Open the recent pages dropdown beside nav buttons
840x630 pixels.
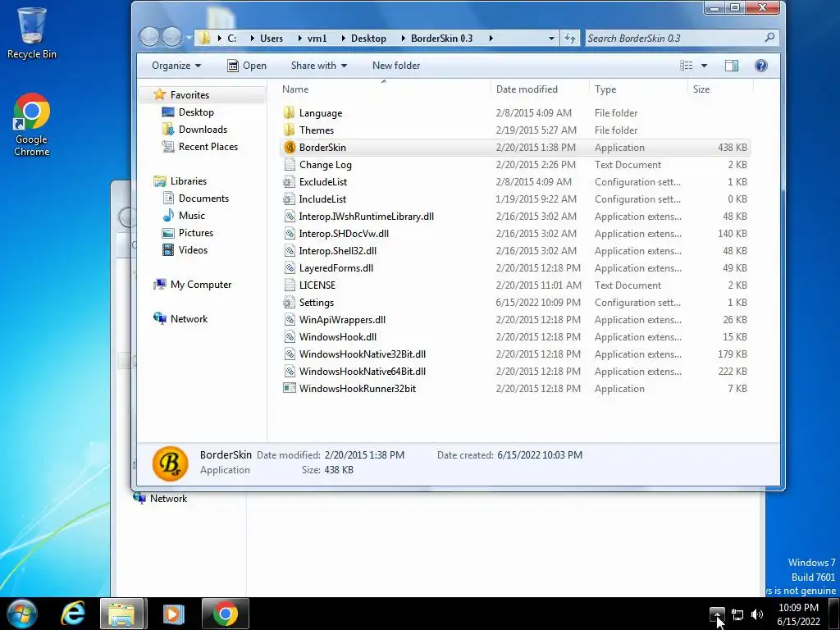pos(189,38)
